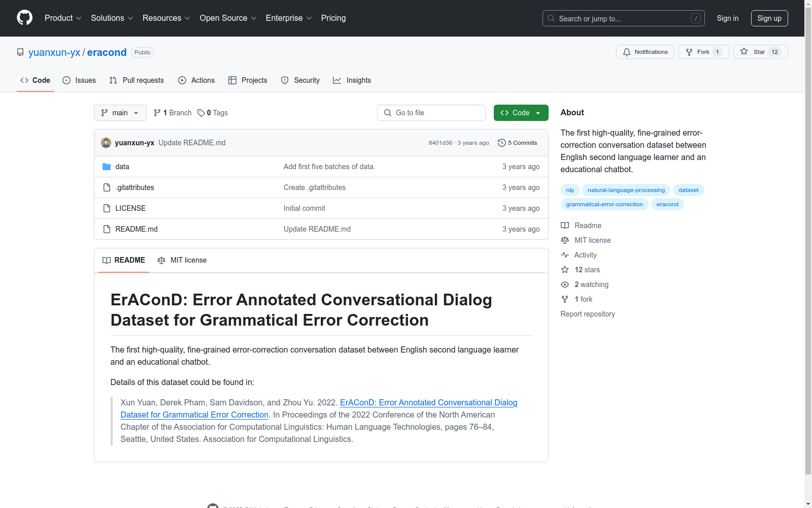Open the .gitattributes file

(134, 187)
